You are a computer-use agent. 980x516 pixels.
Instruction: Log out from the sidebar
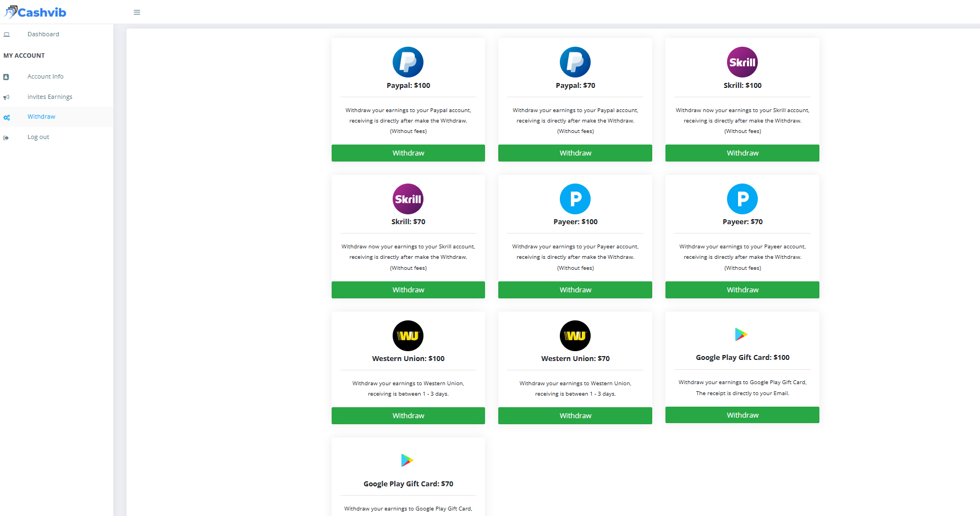tap(38, 137)
